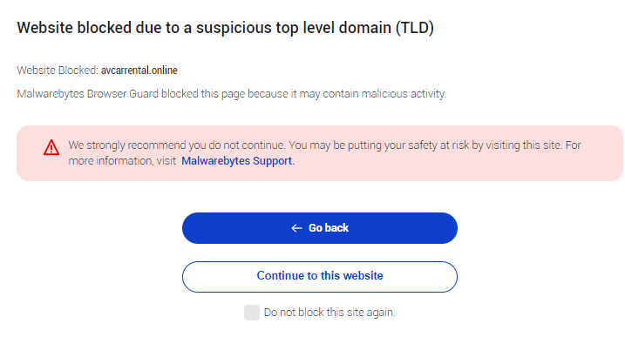
Task: Click the "Go back" text label
Action: pyautogui.click(x=329, y=228)
